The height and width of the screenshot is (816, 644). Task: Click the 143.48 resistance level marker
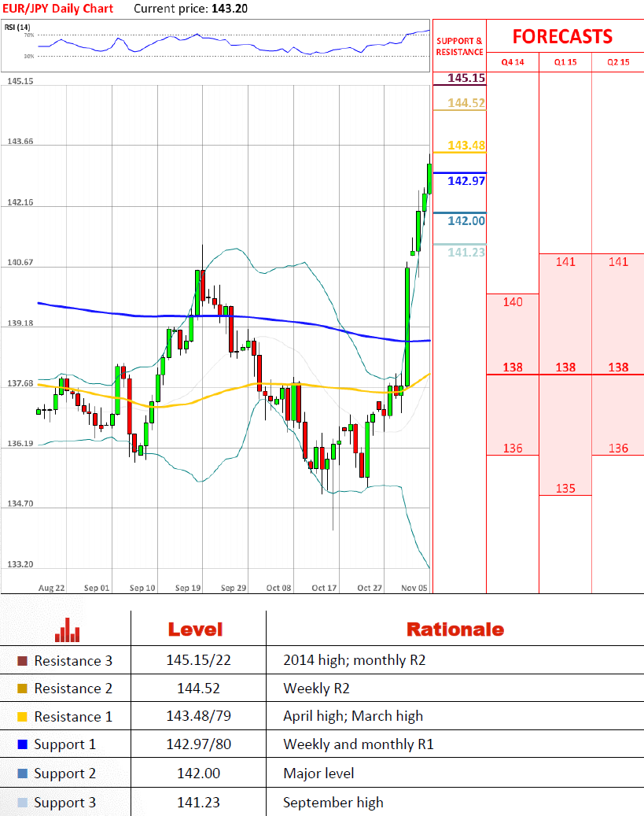466,146
